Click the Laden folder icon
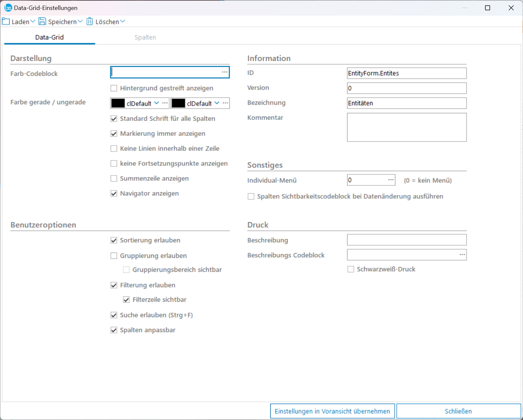This screenshot has width=523, height=420. [6, 22]
